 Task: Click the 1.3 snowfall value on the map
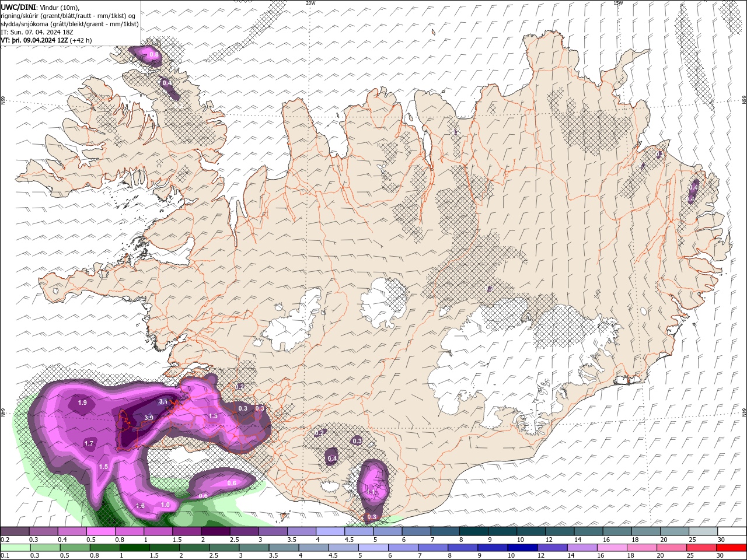pyautogui.click(x=213, y=416)
